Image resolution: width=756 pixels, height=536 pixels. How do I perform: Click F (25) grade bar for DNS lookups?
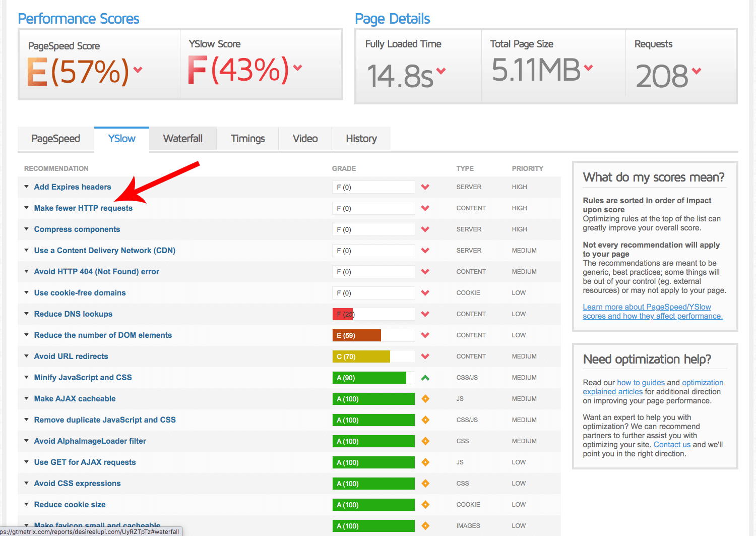point(373,314)
